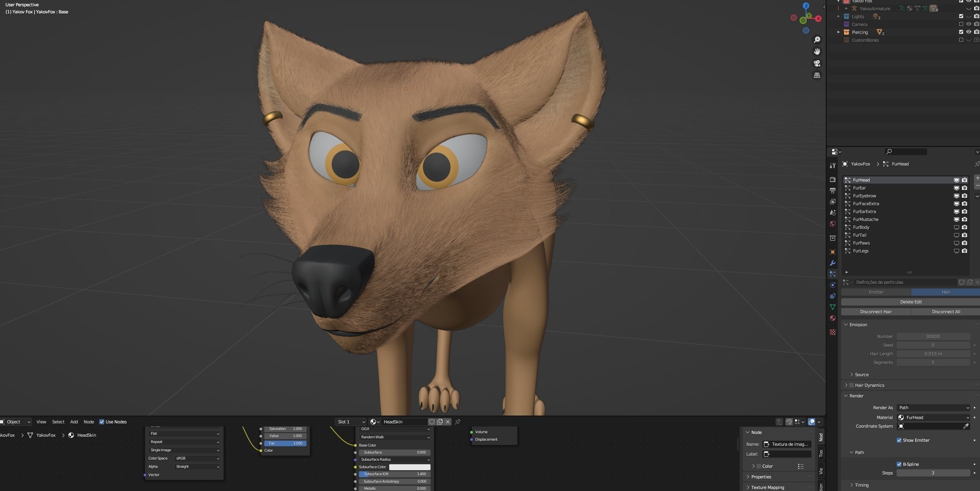Screen dimensions: 980x491
Task: Unlink the HeadSkin material with X icon
Action: pyautogui.click(x=448, y=422)
